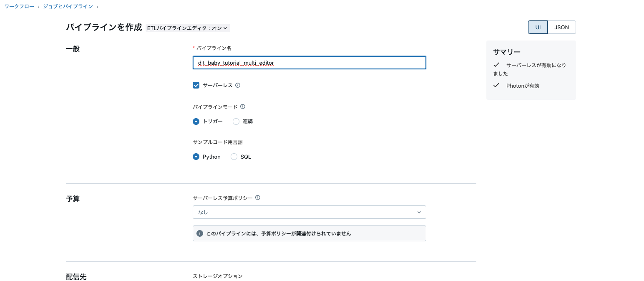Click the サーバーレス予算ポリシー info icon
Image resolution: width=644 pixels, height=281 pixels.
[258, 197]
